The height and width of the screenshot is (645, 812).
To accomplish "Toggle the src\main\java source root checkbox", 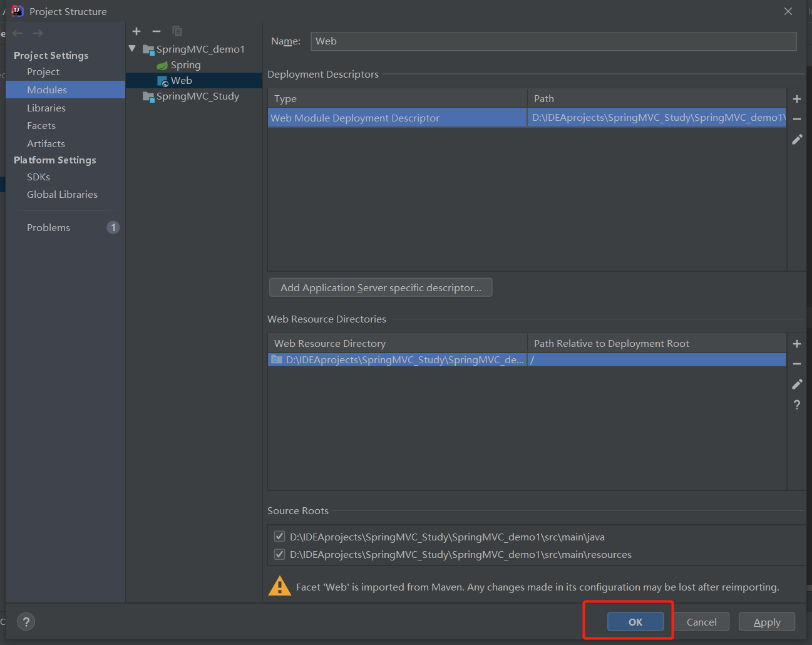I will (279, 537).
